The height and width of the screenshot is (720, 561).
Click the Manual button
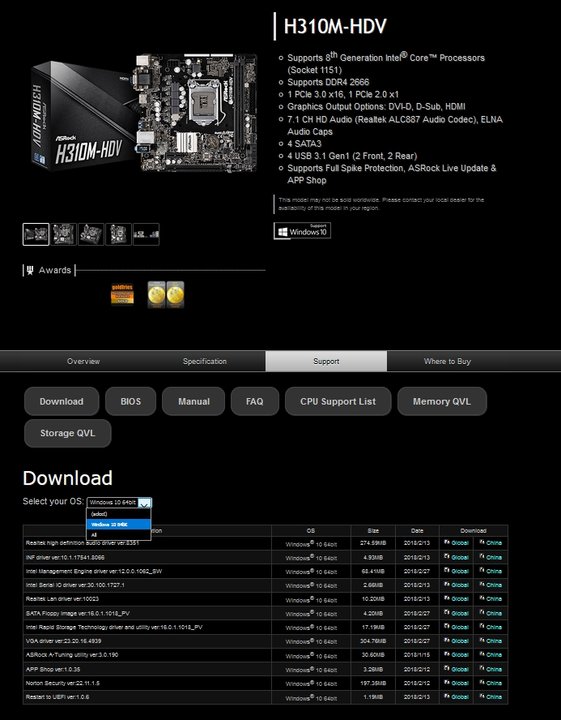[194, 401]
